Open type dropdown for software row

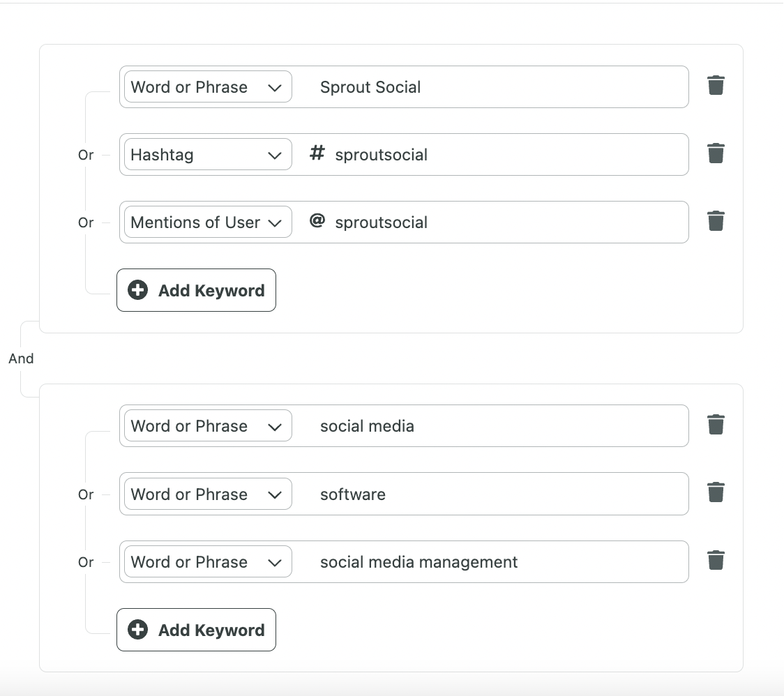tap(208, 494)
